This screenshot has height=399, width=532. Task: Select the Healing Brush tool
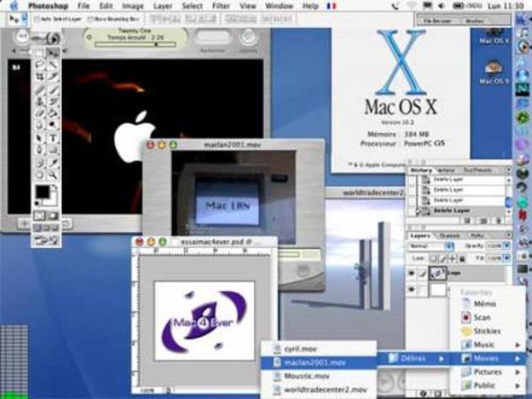pos(40,90)
